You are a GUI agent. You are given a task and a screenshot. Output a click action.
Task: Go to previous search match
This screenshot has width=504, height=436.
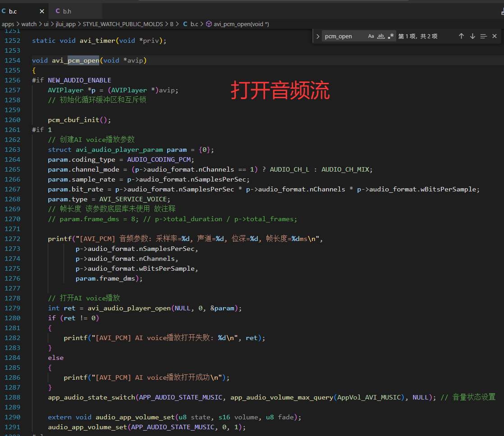pos(461,36)
